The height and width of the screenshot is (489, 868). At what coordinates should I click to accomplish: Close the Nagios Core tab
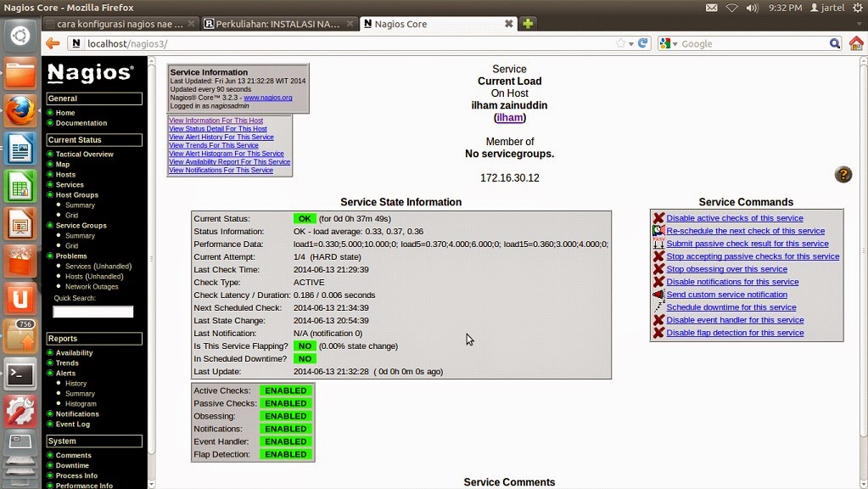[x=508, y=24]
